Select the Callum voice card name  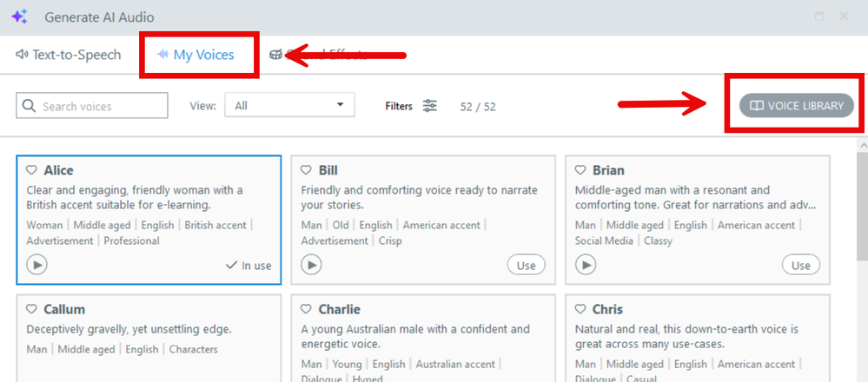(65, 309)
